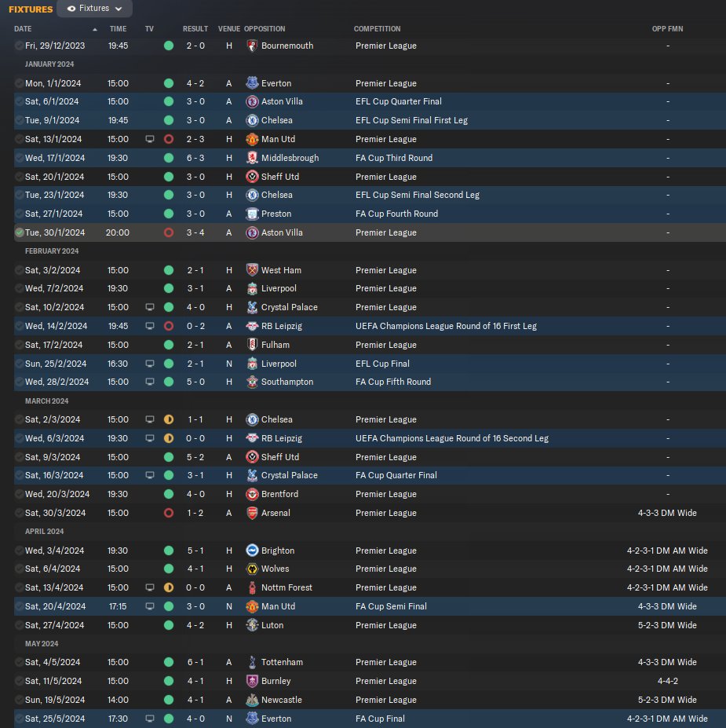Open the 2 - 3 result against Man Utd
The height and width of the screenshot is (728, 726).
point(195,139)
